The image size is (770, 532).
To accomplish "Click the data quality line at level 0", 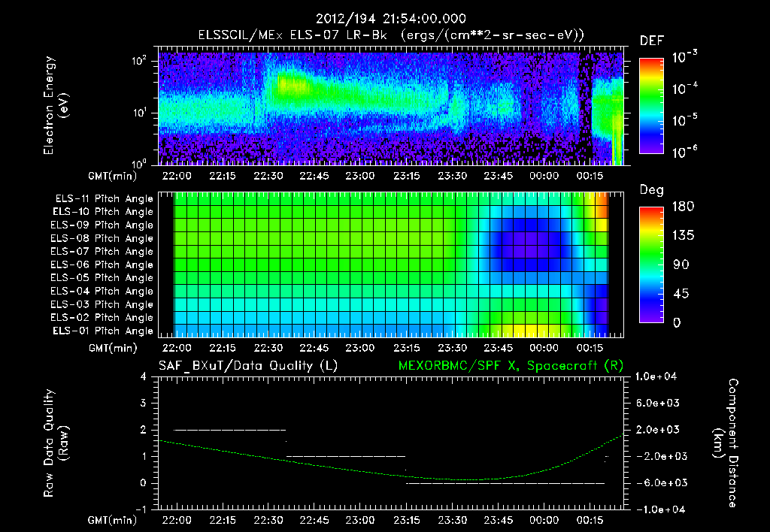I will [505, 483].
